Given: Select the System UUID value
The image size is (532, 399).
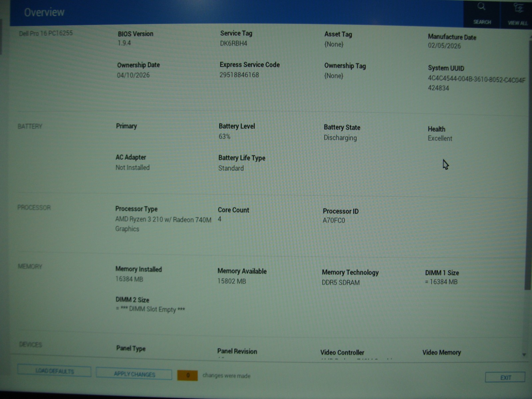Looking at the screenshot, I should tap(476, 83).
